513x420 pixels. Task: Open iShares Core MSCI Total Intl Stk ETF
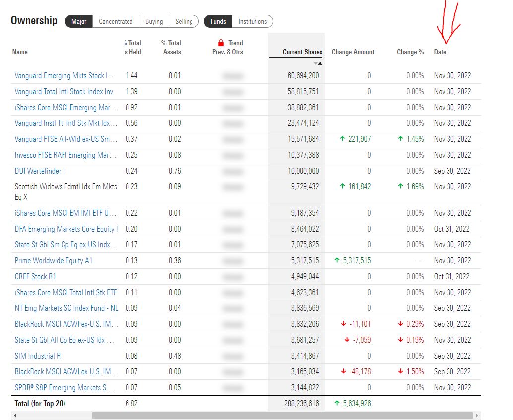click(65, 293)
